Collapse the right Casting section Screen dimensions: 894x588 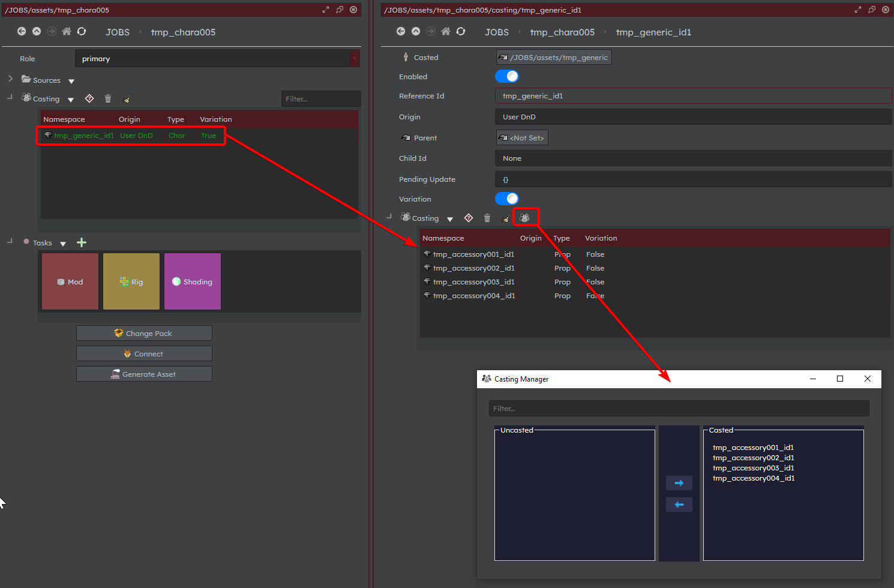tap(389, 215)
